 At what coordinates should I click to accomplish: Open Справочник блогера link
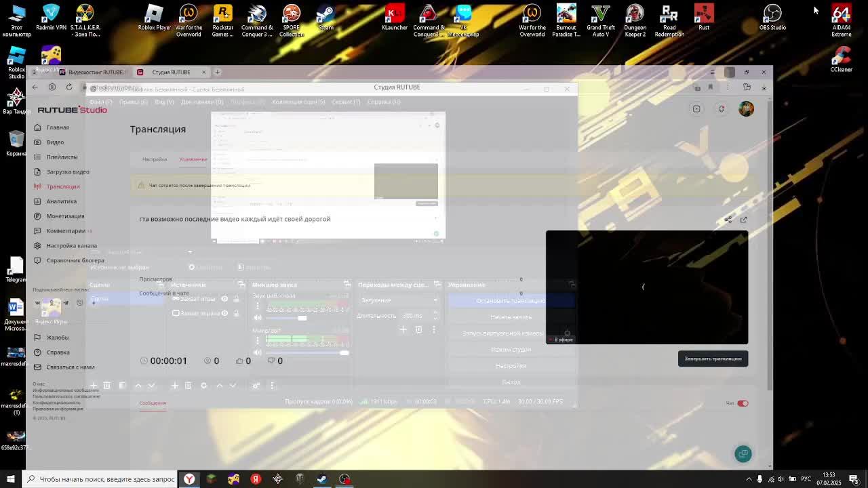(x=69, y=260)
